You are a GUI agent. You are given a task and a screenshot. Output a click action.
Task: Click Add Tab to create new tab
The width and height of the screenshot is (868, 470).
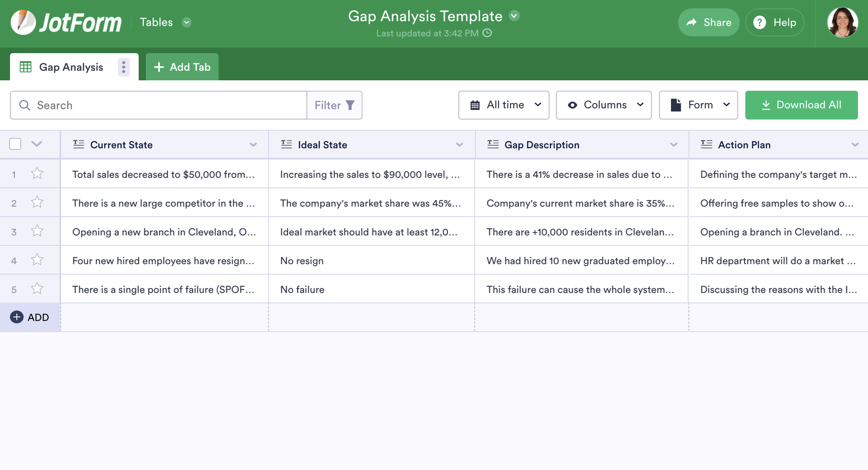182,67
